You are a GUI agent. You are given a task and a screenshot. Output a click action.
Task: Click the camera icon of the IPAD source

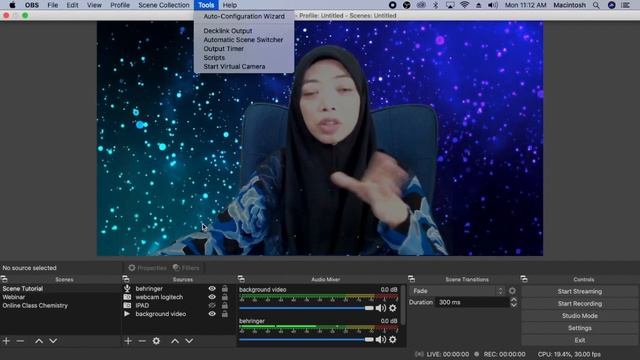(x=127, y=305)
